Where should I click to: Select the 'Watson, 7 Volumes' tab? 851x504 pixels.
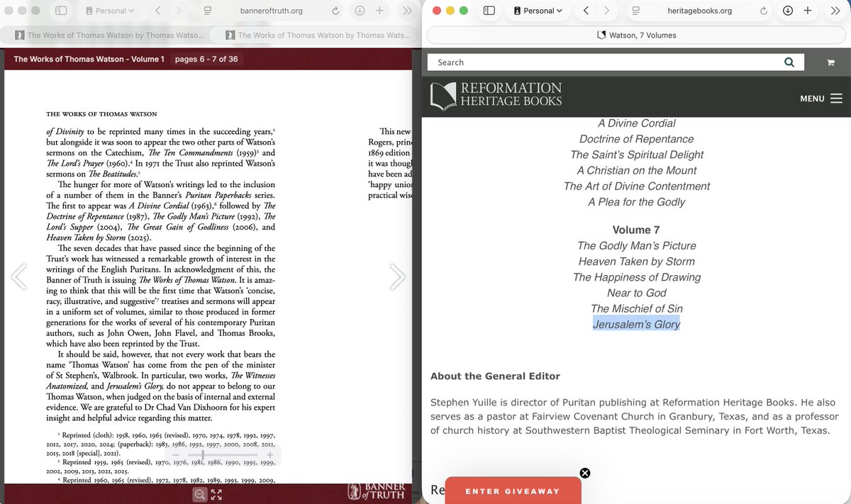pyautogui.click(x=636, y=35)
